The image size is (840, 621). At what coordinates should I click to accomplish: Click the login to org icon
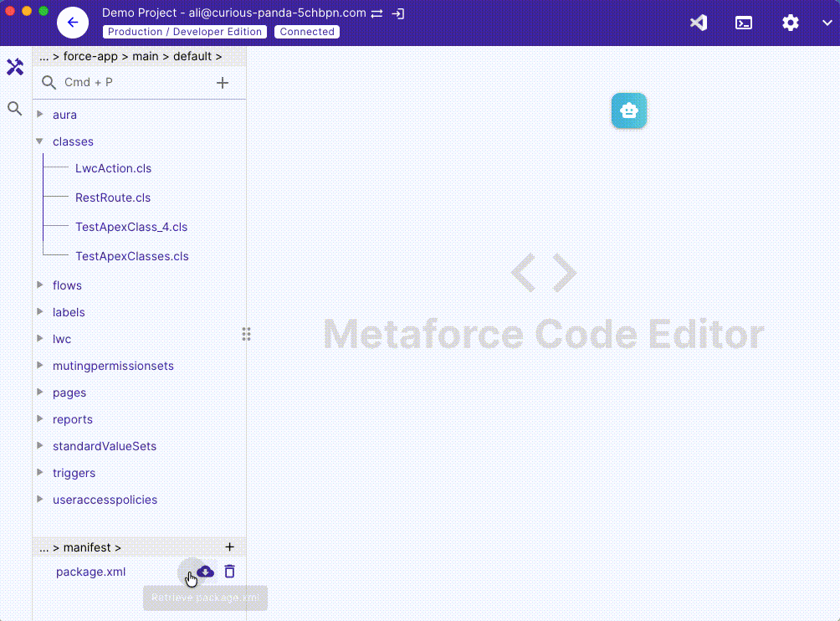pyautogui.click(x=397, y=14)
